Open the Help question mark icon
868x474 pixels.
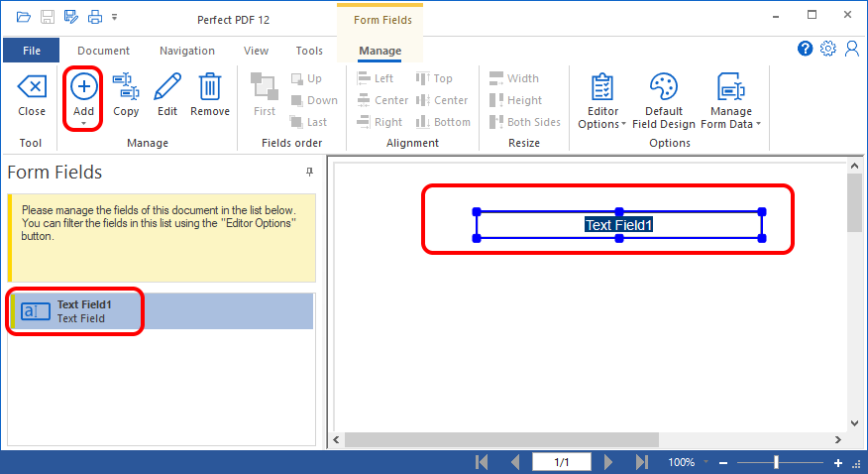point(805,49)
